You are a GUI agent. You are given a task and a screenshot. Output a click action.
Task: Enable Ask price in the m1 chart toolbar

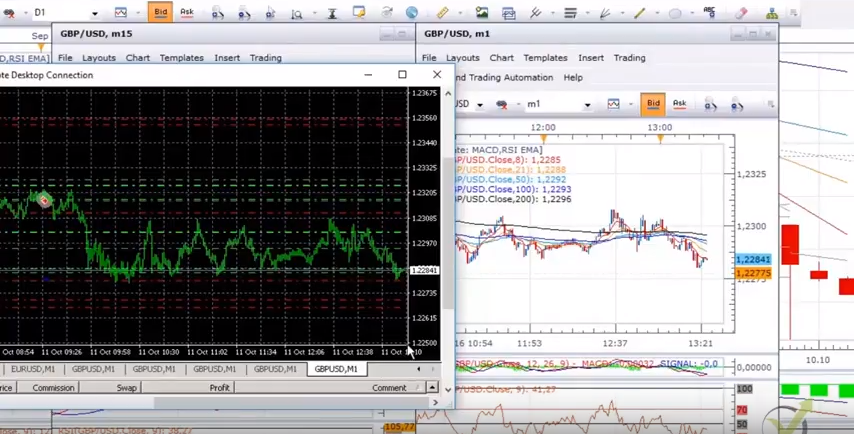(679, 104)
